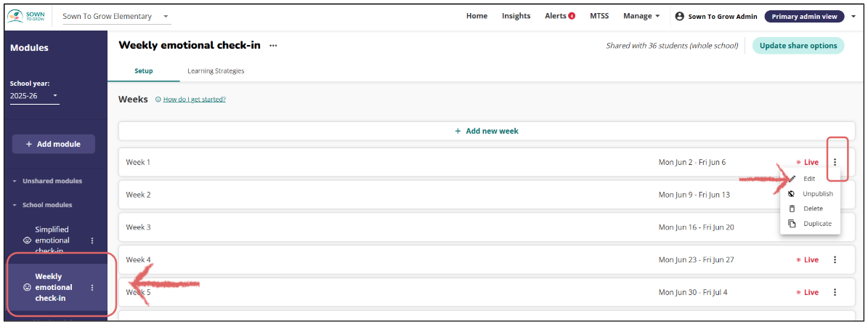The image size is (868, 327).
Task: Click the Live status on Week 5
Action: [807, 292]
